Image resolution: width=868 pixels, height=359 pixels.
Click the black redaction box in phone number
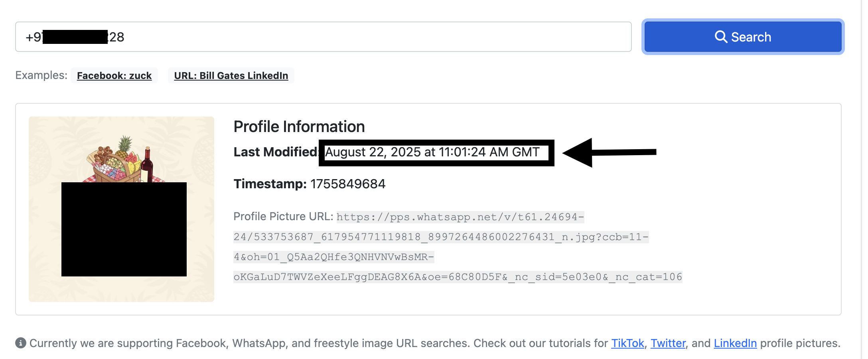pos(75,37)
